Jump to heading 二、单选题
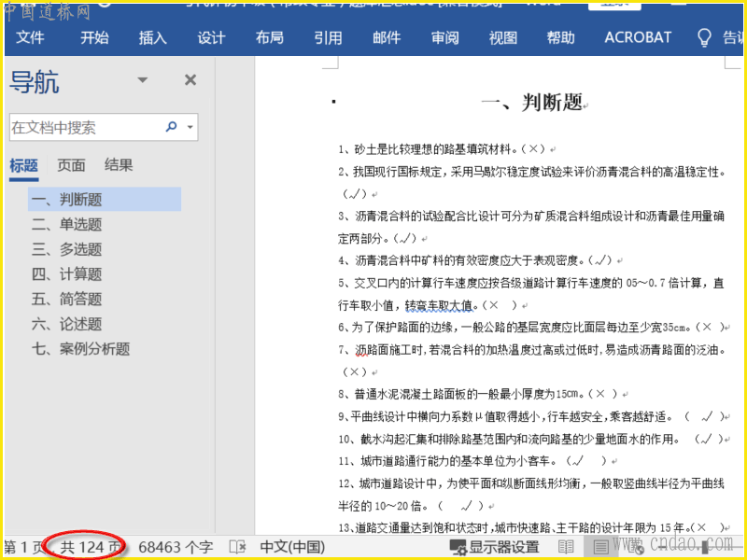 pyautogui.click(x=66, y=224)
